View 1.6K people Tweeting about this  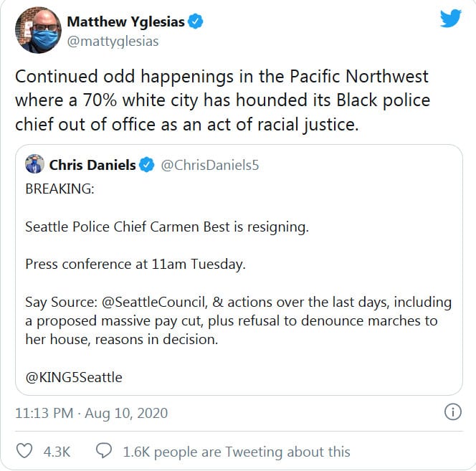pyautogui.click(x=237, y=452)
